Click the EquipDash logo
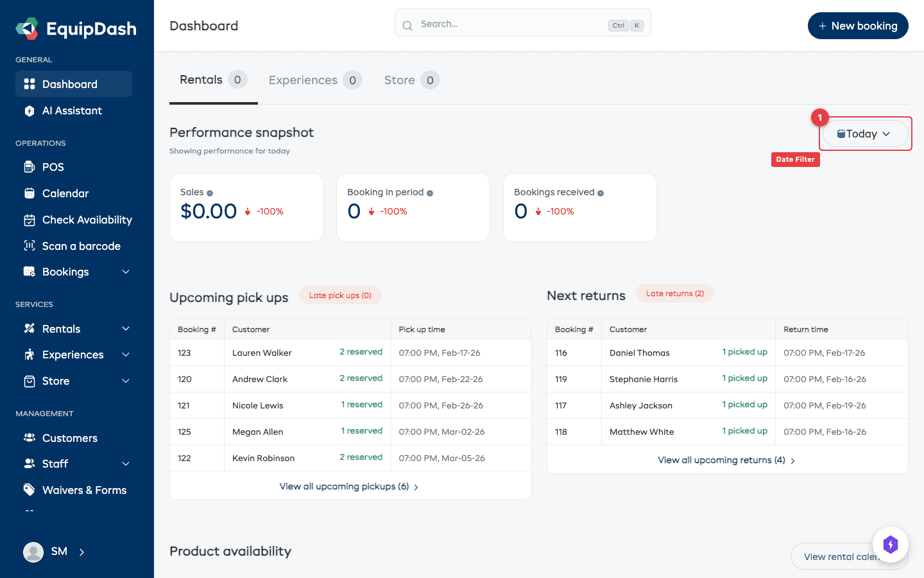Image resolution: width=924 pixels, height=578 pixels. point(75,28)
